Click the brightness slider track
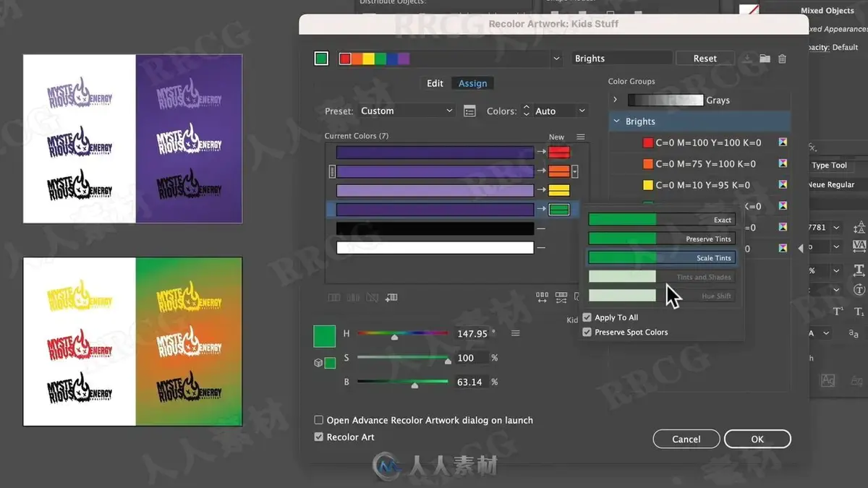Viewport: 868px width, 488px height. pyautogui.click(x=403, y=382)
